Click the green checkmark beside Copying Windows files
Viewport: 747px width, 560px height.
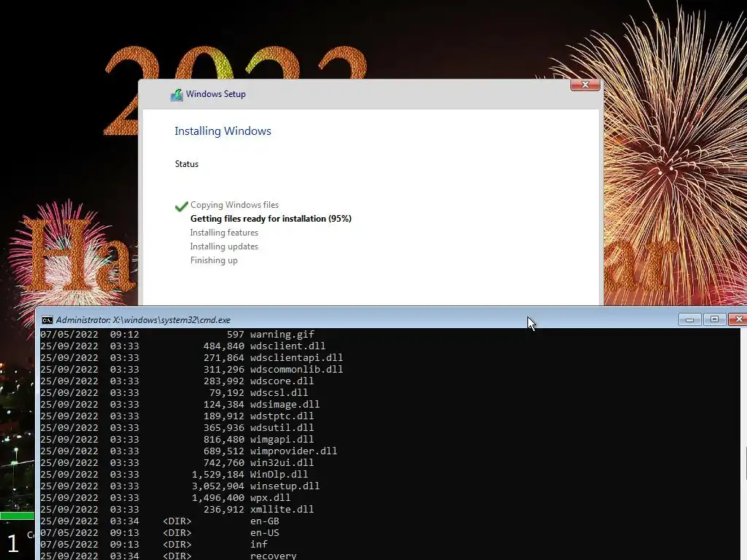pyautogui.click(x=181, y=206)
